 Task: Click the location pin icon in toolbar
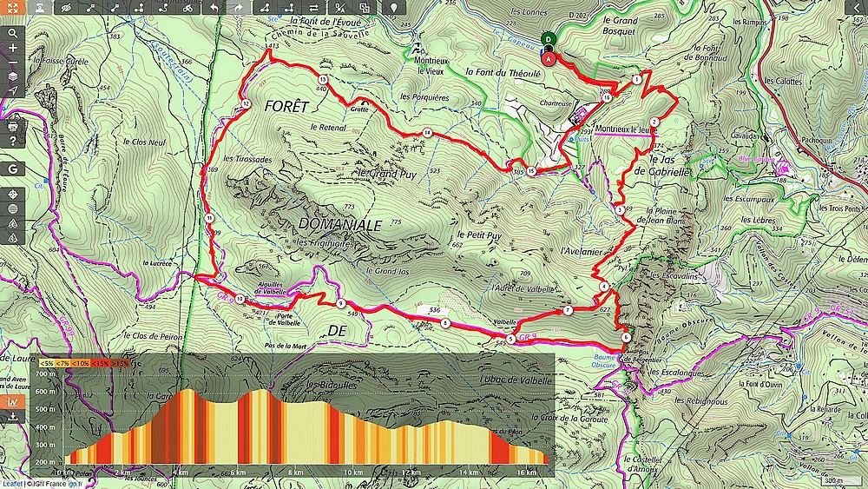point(393,7)
